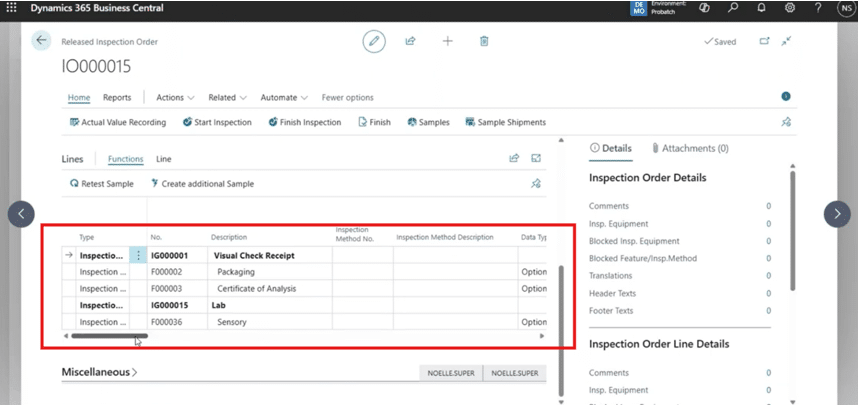
Task: Collapse the page with the shrink arrows icon
Action: tap(787, 41)
